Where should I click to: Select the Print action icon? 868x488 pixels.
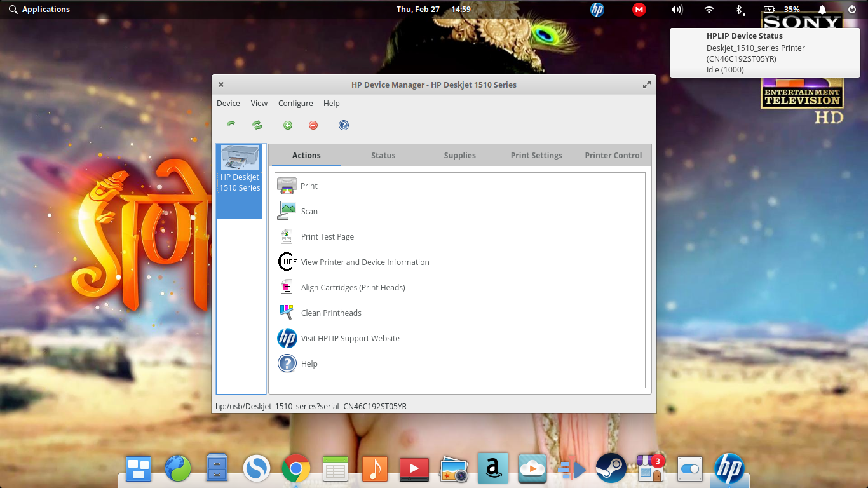(287, 185)
